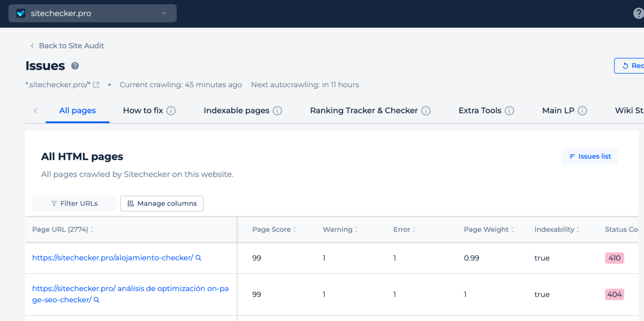Click the Status Code column header
This screenshot has height=321, width=644.
point(621,229)
